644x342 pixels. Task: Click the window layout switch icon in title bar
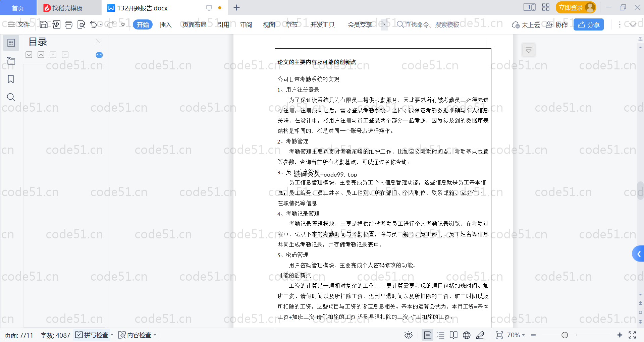tap(530, 7)
